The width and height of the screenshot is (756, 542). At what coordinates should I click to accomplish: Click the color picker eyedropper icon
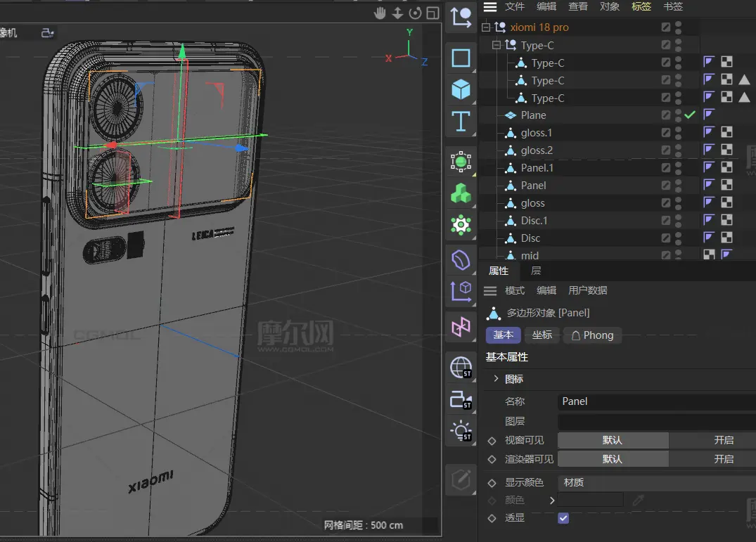638,501
